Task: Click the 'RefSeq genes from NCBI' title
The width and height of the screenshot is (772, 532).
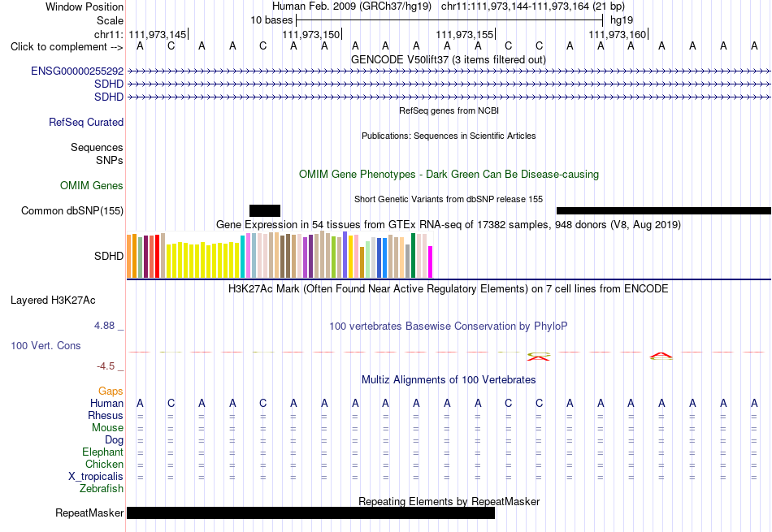Action: coord(449,110)
